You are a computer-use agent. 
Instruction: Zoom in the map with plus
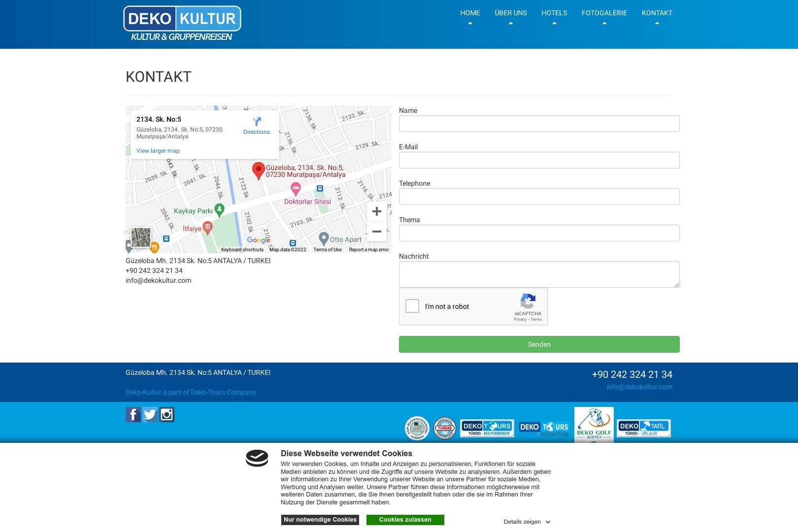pos(377,212)
